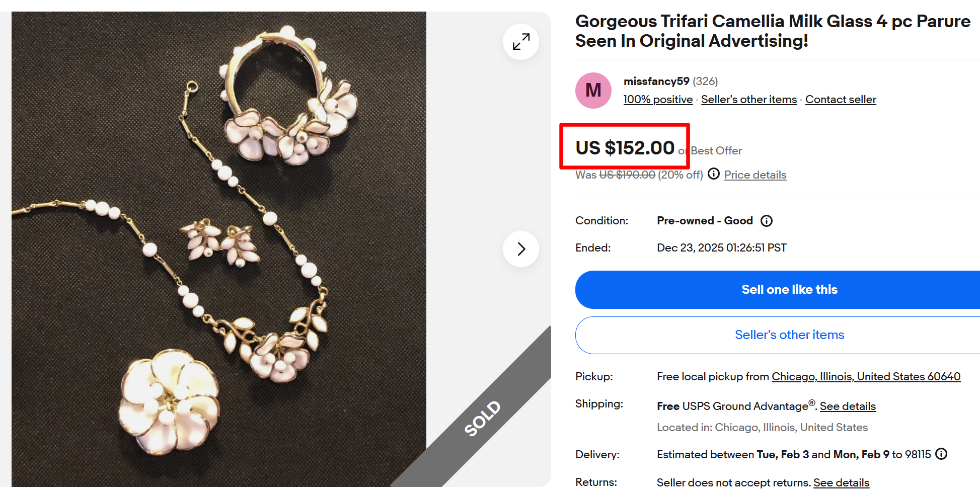Open Seller's other items beside the seller name
The width and height of the screenshot is (980, 497).
click(x=748, y=99)
